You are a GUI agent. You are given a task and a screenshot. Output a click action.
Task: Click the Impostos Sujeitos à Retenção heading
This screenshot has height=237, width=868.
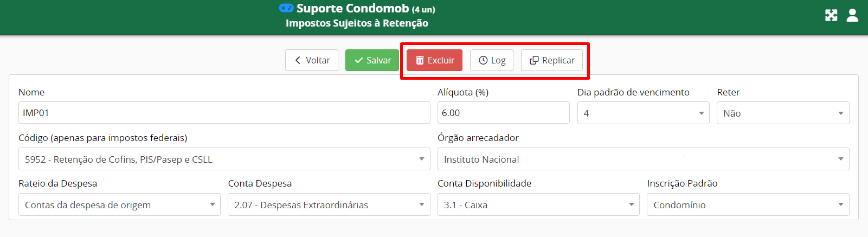[357, 23]
